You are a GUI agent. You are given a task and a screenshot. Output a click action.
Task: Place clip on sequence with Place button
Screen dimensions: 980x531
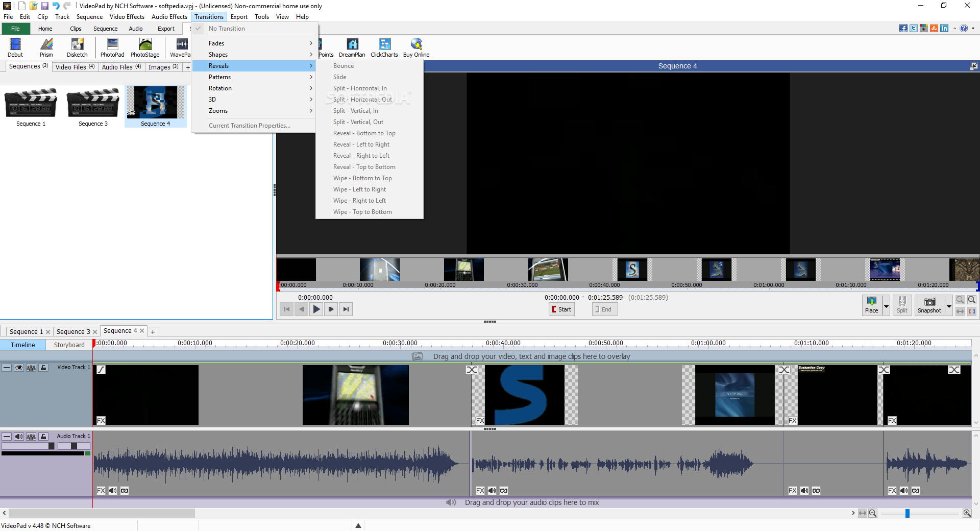[x=871, y=305]
